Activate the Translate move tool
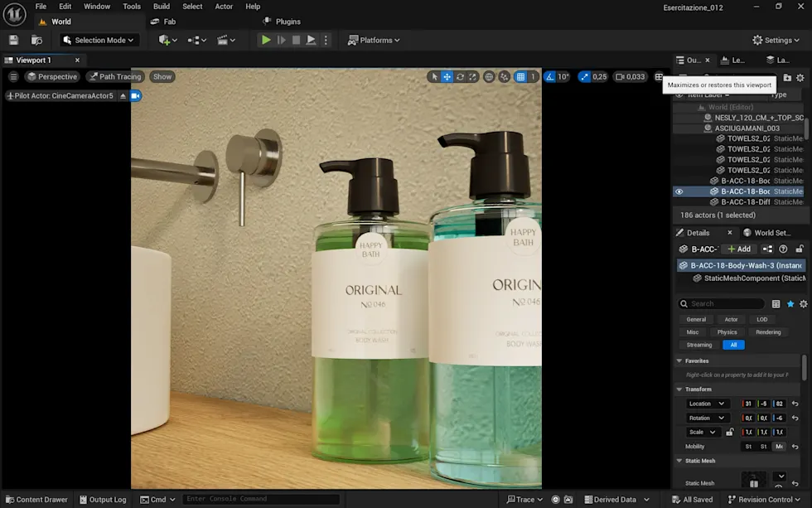The height and width of the screenshot is (508, 812). pyautogui.click(x=447, y=76)
